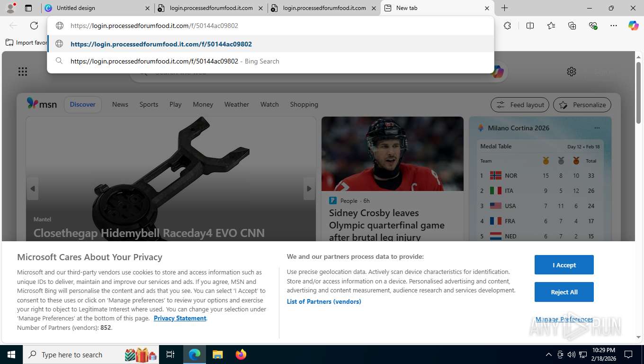The width and height of the screenshot is (644, 364).
Task: Open the Import favorites bookmark
Action: click(x=27, y=43)
